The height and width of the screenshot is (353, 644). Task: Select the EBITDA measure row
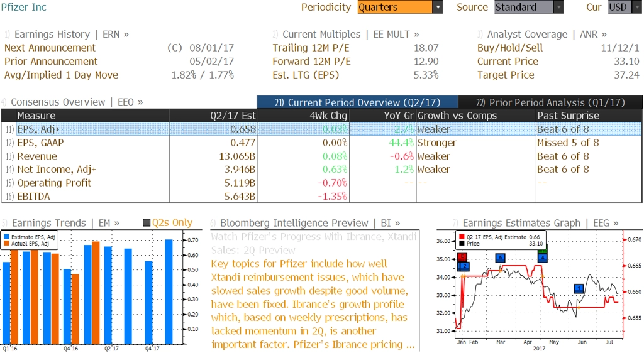321,197
